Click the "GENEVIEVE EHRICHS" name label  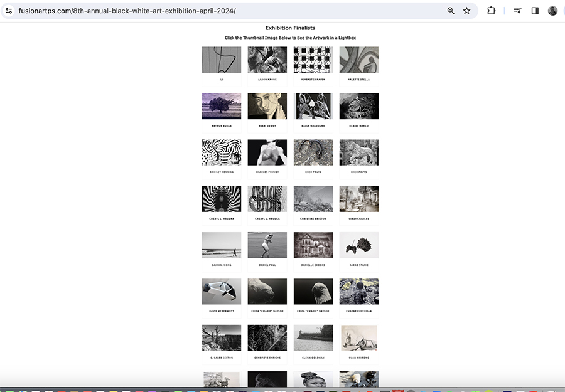coord(267,358)
